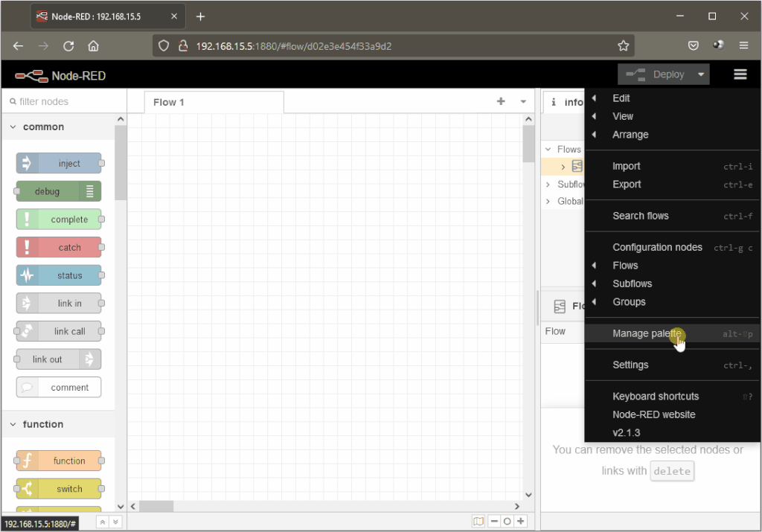The width and height of the screenshot is (762, 532).
Task: Select the switch node in palette
Action: tap(59, 489)
